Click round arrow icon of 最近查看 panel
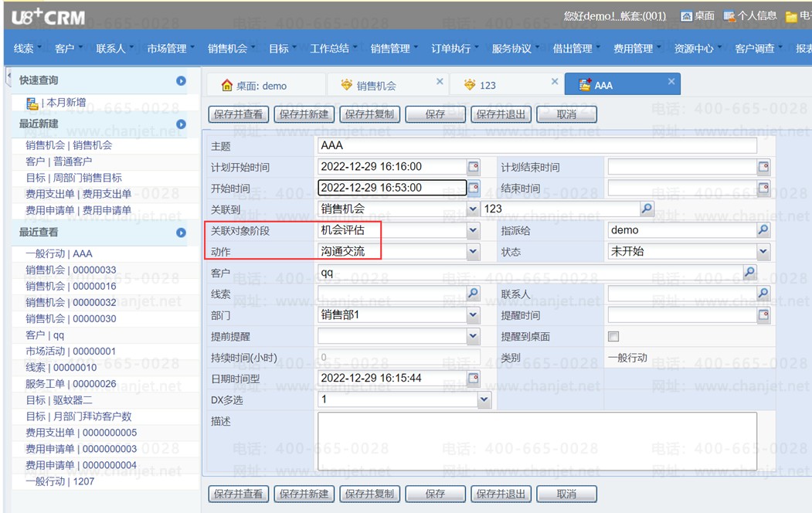The height and width of the screenshot is (513, 812). pyautogui.click(x=181, y=233)
